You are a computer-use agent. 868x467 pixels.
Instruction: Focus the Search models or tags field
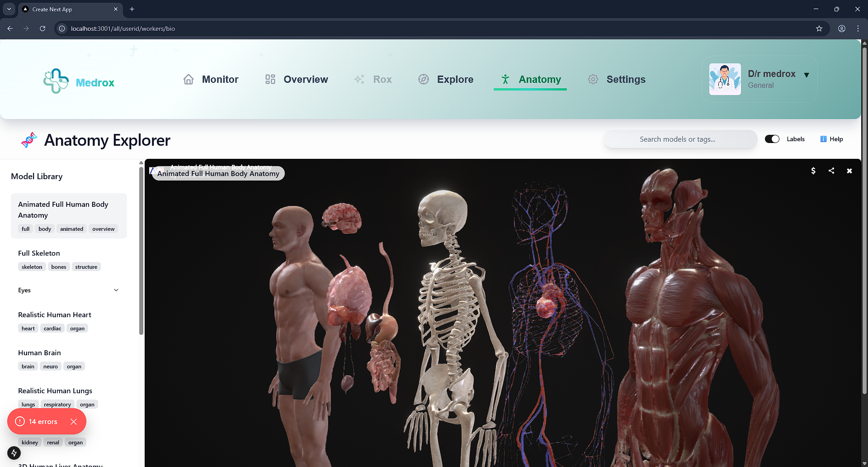(680, 139)
